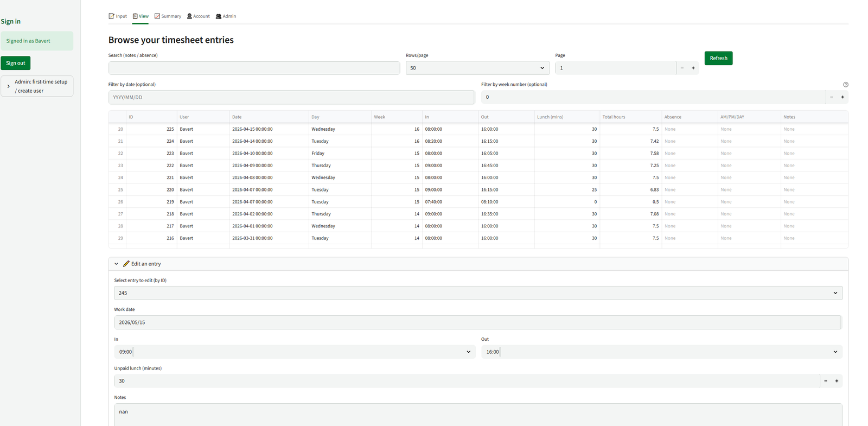Image resolution: width=868 pixels, height=426 pixels.
Task: Click the 6.83 total hours cell
Action: click(x=630, y=190)
